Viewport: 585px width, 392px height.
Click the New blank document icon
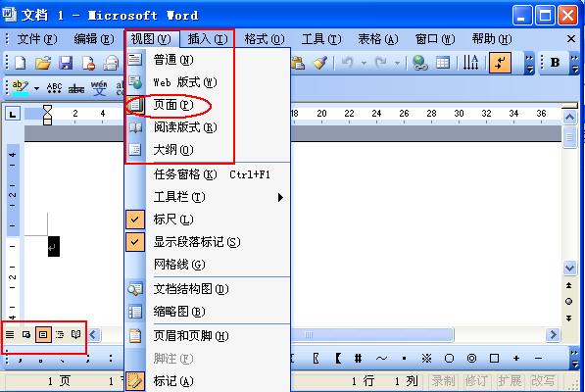(21, 63)
